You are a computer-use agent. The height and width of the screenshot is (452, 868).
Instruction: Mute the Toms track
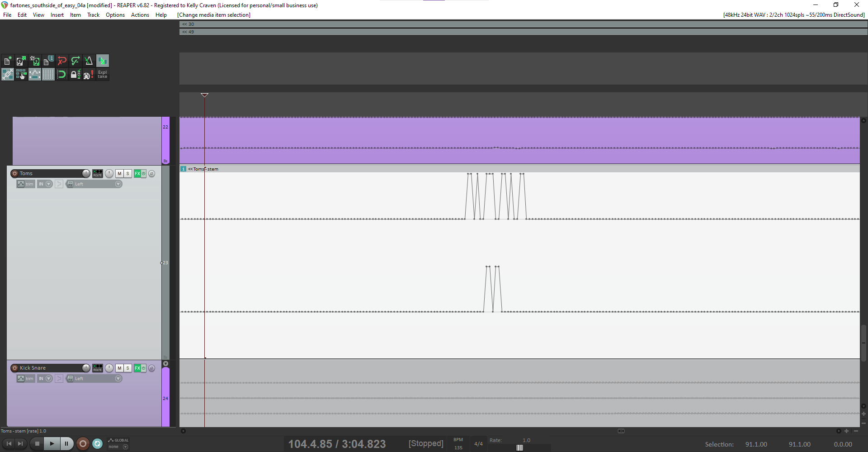pos(119,174)
